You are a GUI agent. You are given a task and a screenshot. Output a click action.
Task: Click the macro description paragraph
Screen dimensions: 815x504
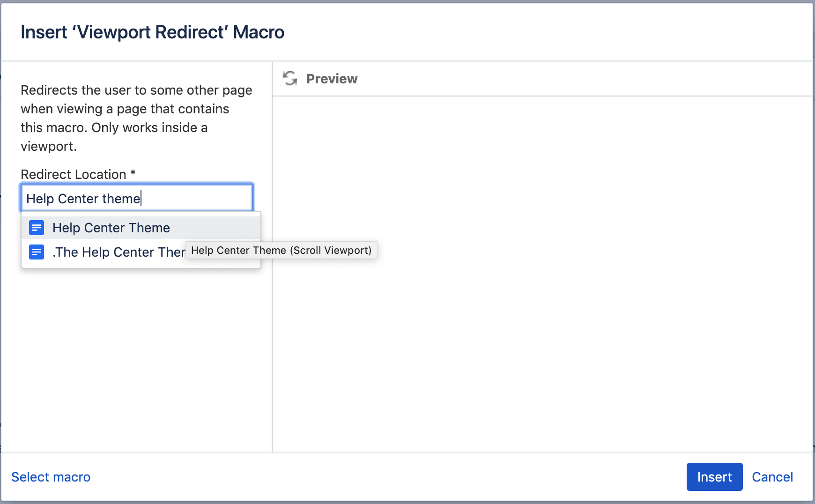point(136,118)
